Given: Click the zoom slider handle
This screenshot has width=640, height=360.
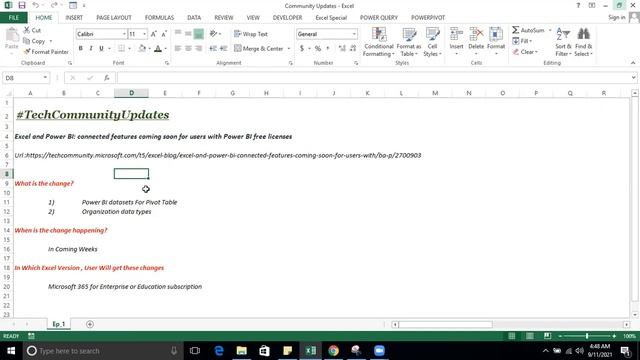Looking at the screenshot, I should click(587, 336).
